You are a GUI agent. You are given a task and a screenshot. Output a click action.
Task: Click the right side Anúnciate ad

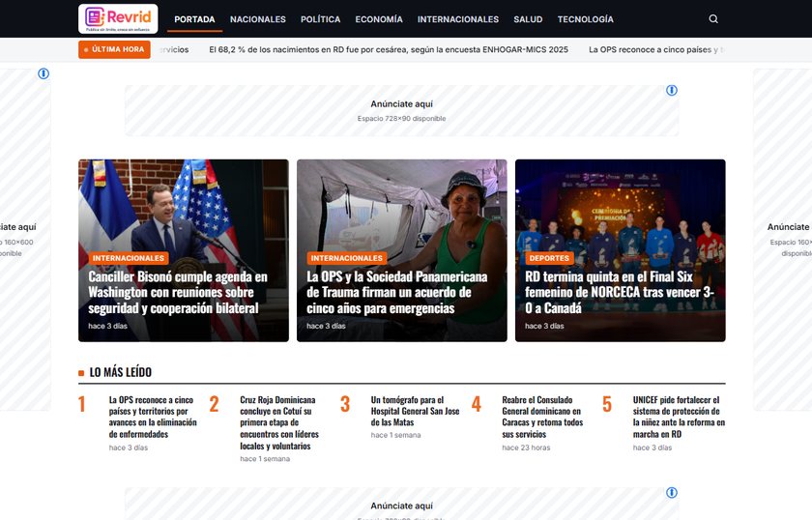pyautogui.click(x=783, y=240)
